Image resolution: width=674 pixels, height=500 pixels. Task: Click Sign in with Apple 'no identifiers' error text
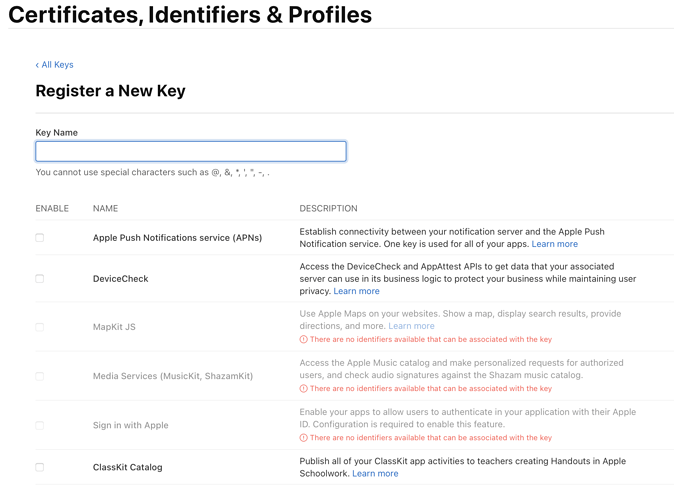coord(431,438)
